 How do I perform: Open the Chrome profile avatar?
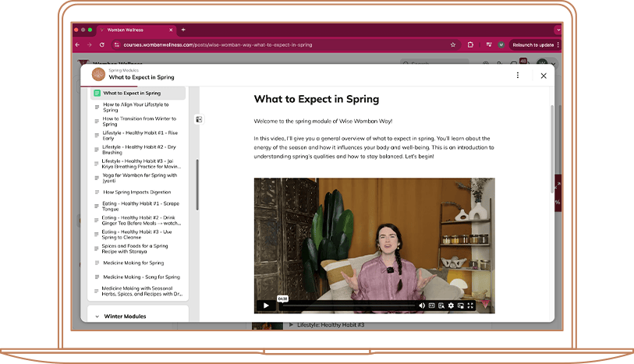[x=501, y=45]
